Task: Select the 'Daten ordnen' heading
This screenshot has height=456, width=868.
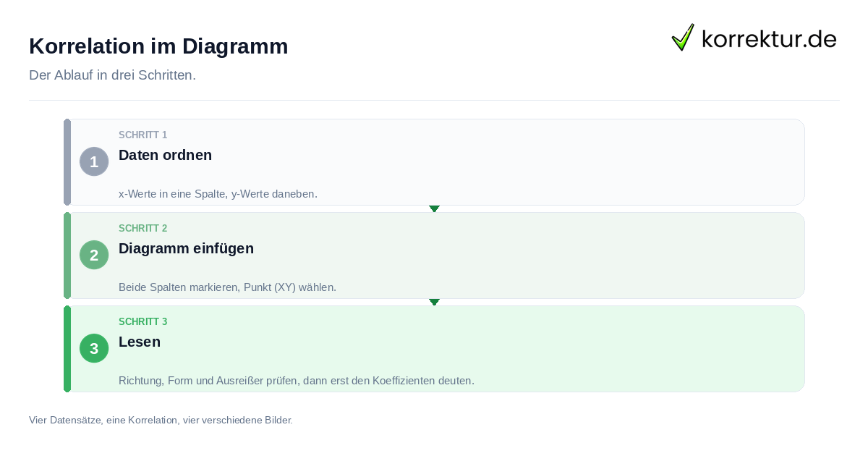Action: [x=165, y=155]
